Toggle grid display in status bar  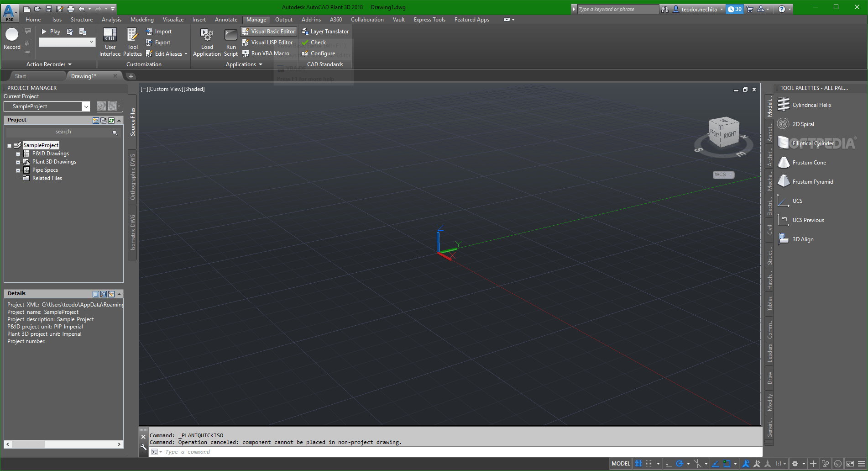pyautogui.click(x=638, y=463)
